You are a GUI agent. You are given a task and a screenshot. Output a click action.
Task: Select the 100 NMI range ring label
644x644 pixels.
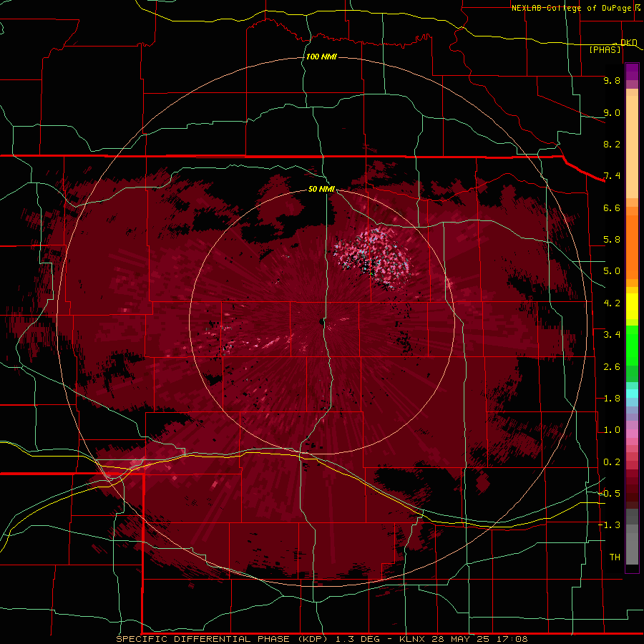click(x=321, y=57)
